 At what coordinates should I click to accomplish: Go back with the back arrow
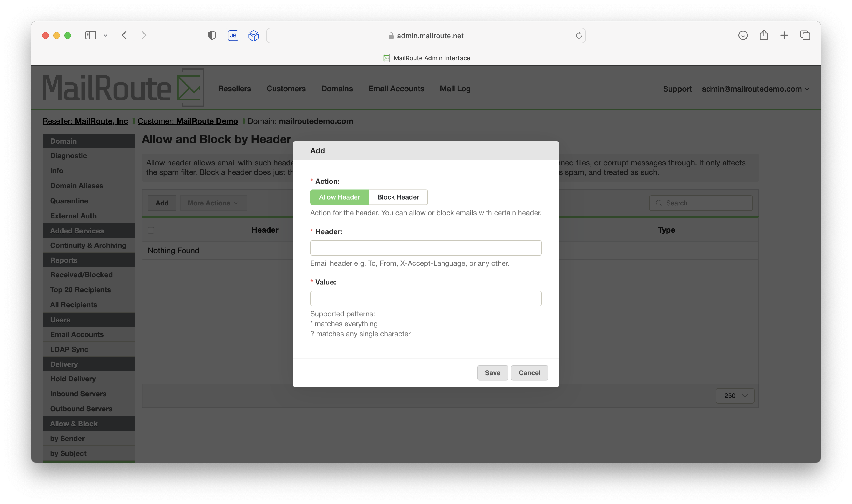[x=124, y=35]
